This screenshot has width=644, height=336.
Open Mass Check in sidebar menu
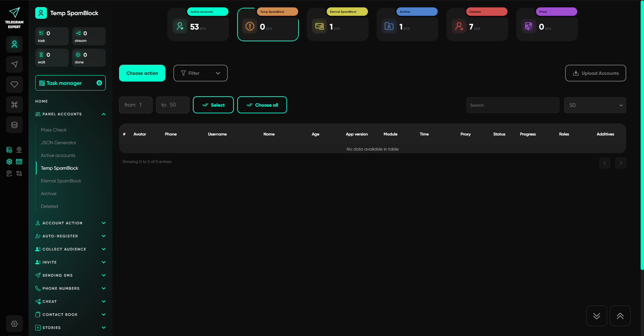(54, 130)
